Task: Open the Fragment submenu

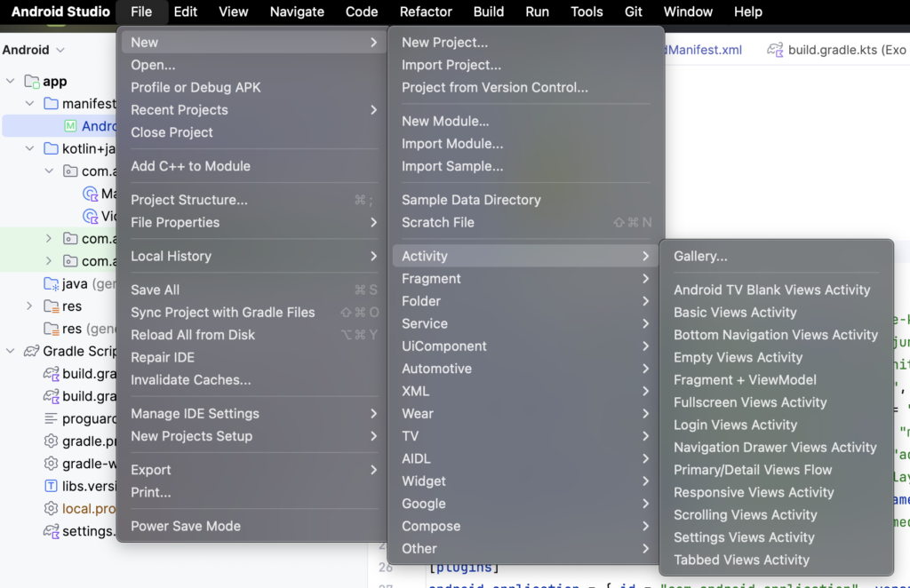Action: click(x=524, y=278)
